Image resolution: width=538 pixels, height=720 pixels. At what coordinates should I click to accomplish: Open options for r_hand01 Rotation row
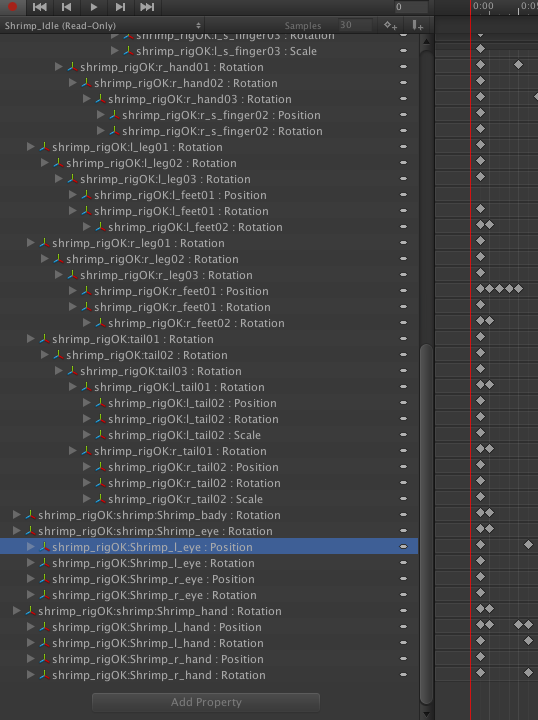(404, 67)
